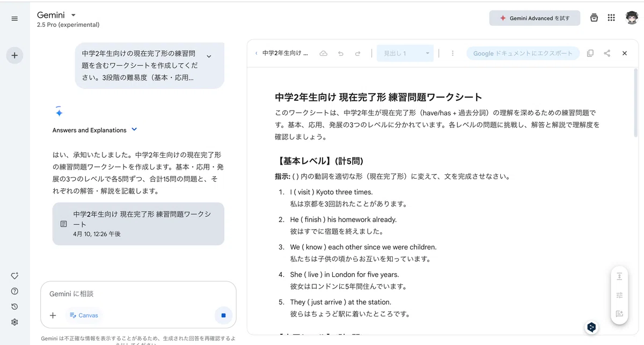644x345 pixels.
Task: Click sentence They ( just arrive ) at the station
Action: [341, 302]
